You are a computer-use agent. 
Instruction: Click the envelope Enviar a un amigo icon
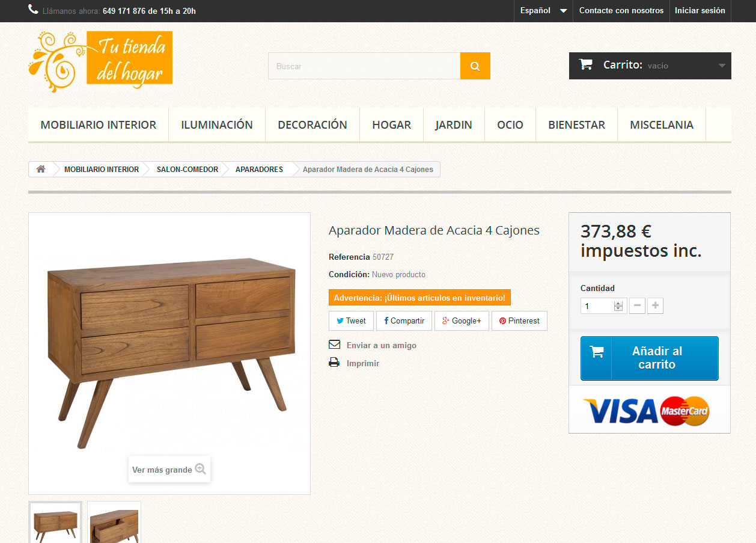click(x=334, y=345)
